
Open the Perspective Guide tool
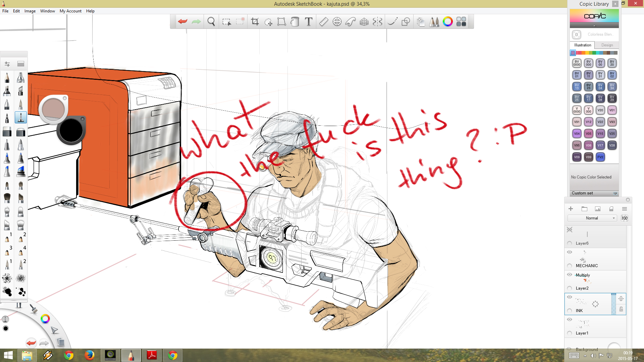364,22
